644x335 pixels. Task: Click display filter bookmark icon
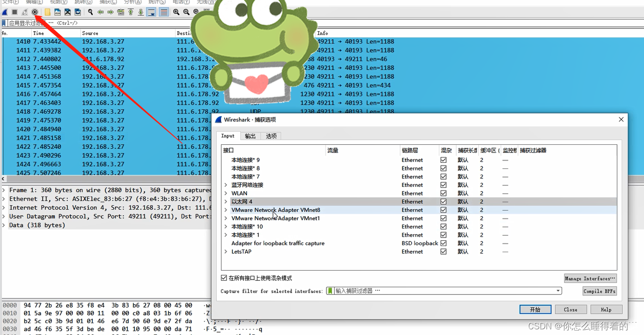(4, 23)
